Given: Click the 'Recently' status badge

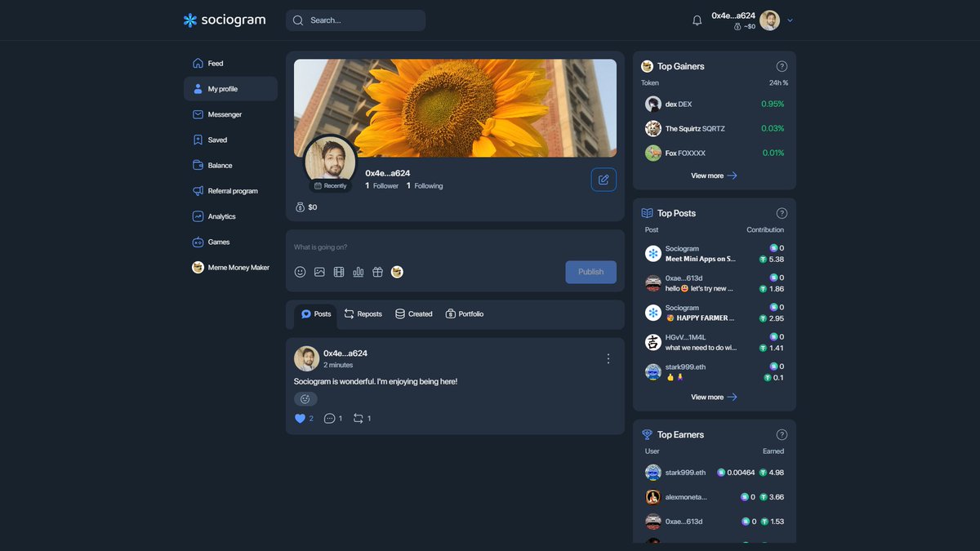Looking at the screenshot, I should (x=330, y=186).
